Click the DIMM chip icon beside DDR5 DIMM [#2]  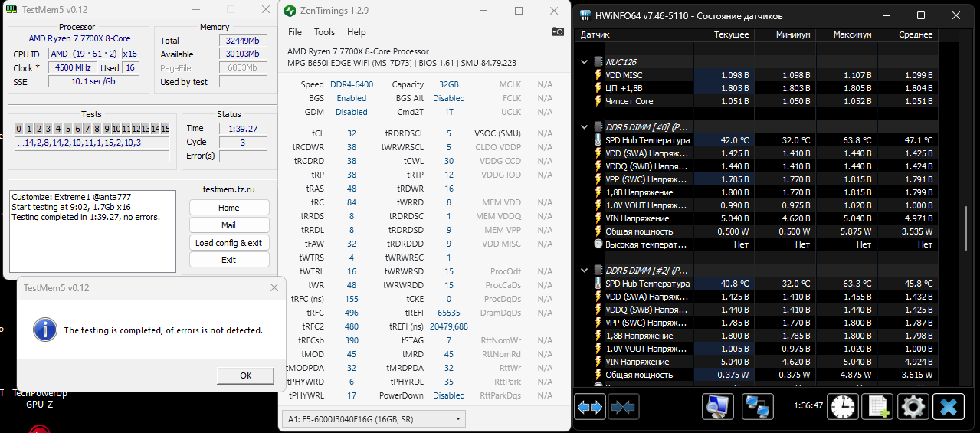click(598, 271)
